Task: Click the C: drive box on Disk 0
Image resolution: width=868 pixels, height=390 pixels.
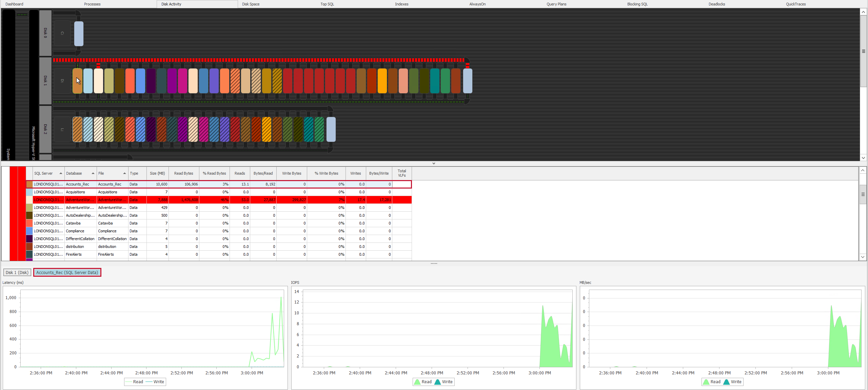Action: 62,33
